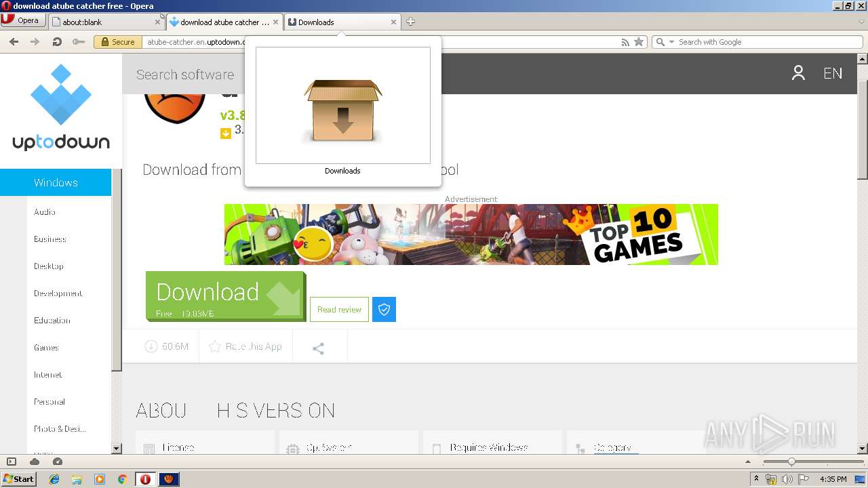Close the Downloads tab
The height and width of the screenshot is (488, 868).
coord(393,22)
